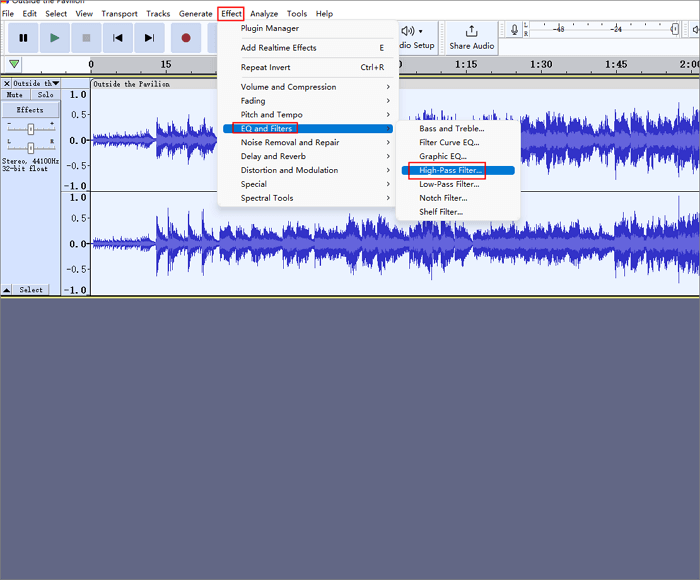This screenshot has height=580, width=700.
Task: Click the Audio Setup dropdown arrow
Action: [421, 32]
